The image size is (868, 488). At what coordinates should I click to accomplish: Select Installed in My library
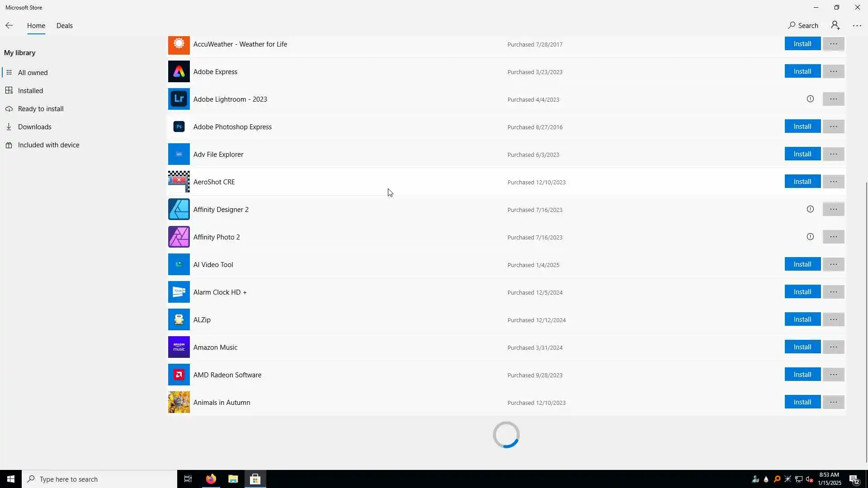pos(30,91)
